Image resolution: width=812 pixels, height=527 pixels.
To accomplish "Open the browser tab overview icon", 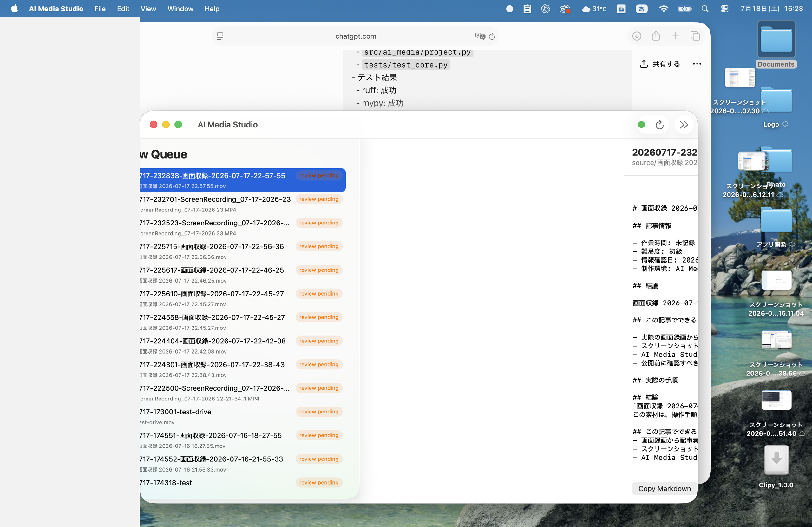I will pos(695,36).
